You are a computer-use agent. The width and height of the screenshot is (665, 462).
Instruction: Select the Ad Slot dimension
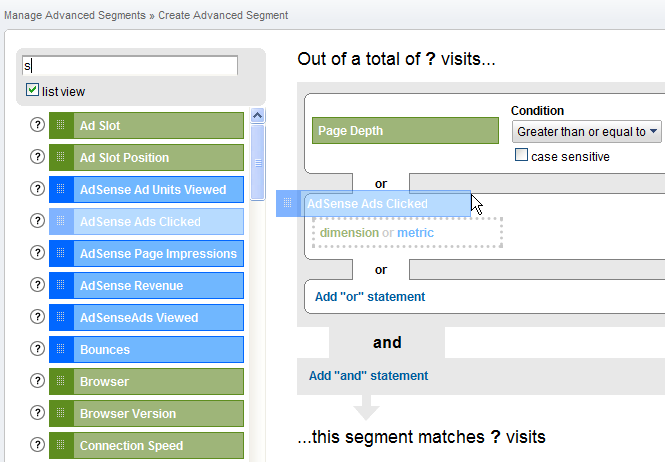[x=146, y=126]
